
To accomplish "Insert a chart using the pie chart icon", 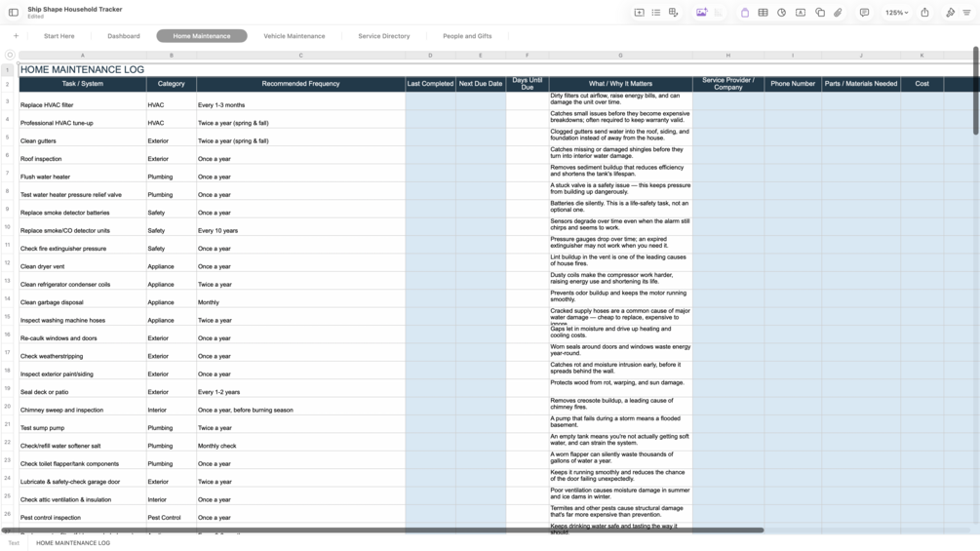I will (781, 13).
